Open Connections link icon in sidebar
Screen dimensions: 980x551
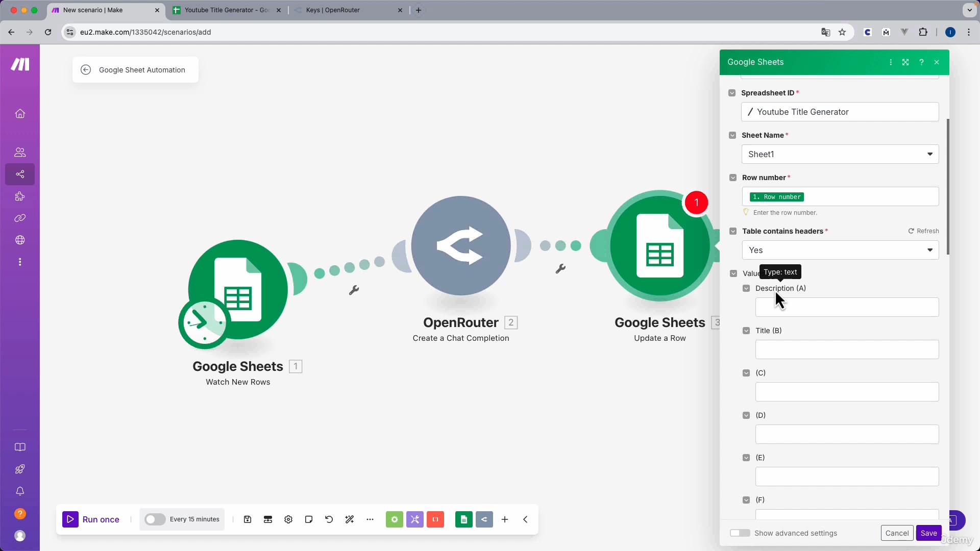[x=20, y=218]
